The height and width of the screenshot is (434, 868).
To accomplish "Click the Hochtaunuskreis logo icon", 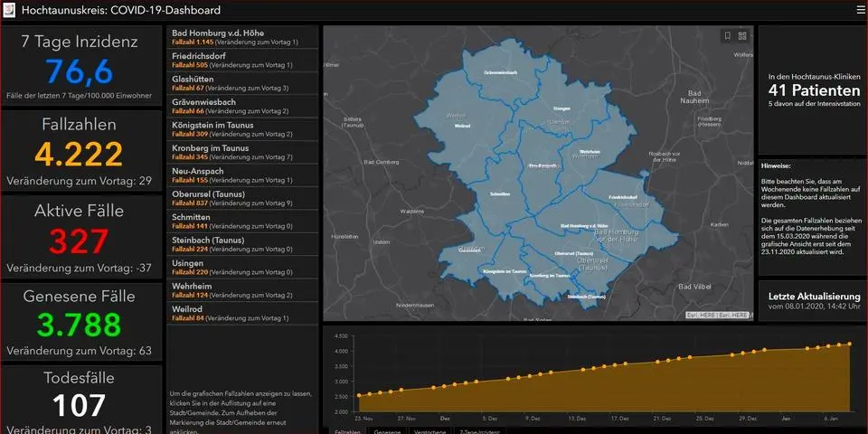I will coord(9,10).
